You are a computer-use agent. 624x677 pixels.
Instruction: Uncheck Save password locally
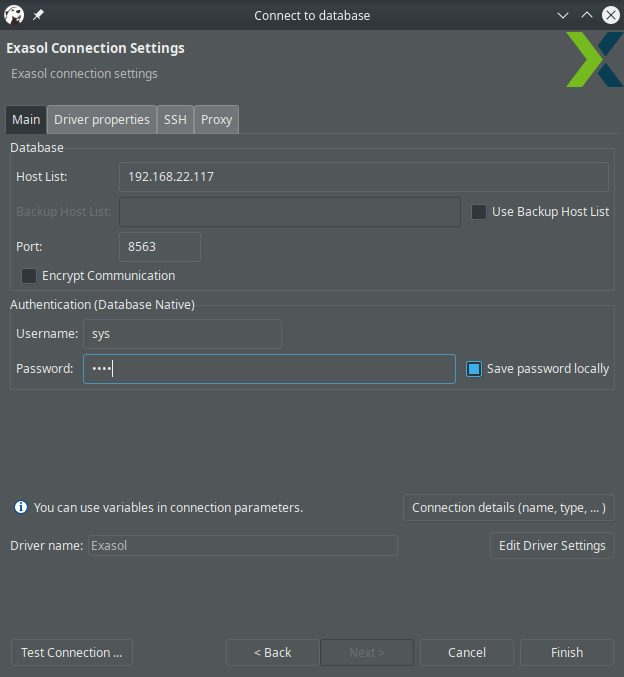coord(474,369)
